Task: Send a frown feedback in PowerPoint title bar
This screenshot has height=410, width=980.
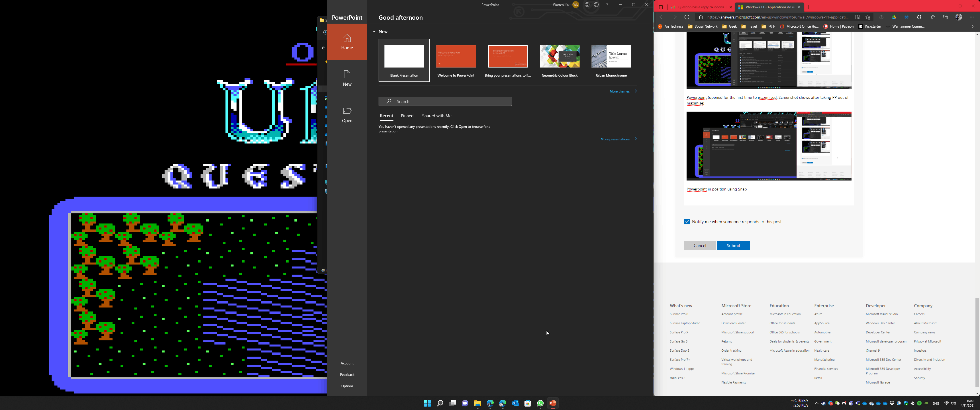Action: (596, 5)
